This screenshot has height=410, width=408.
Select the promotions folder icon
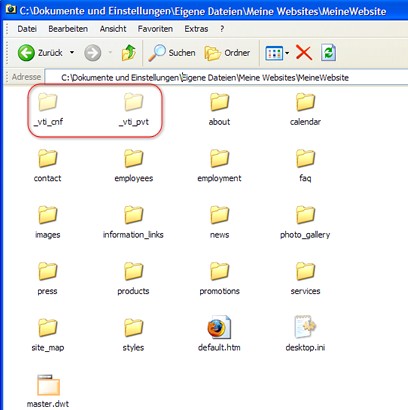220,271
